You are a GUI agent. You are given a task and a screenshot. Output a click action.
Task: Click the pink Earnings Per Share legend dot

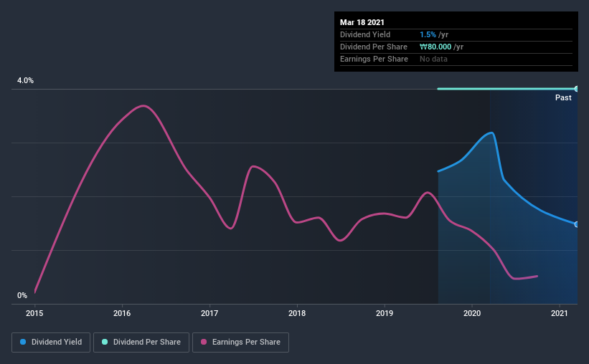point(204,342)
